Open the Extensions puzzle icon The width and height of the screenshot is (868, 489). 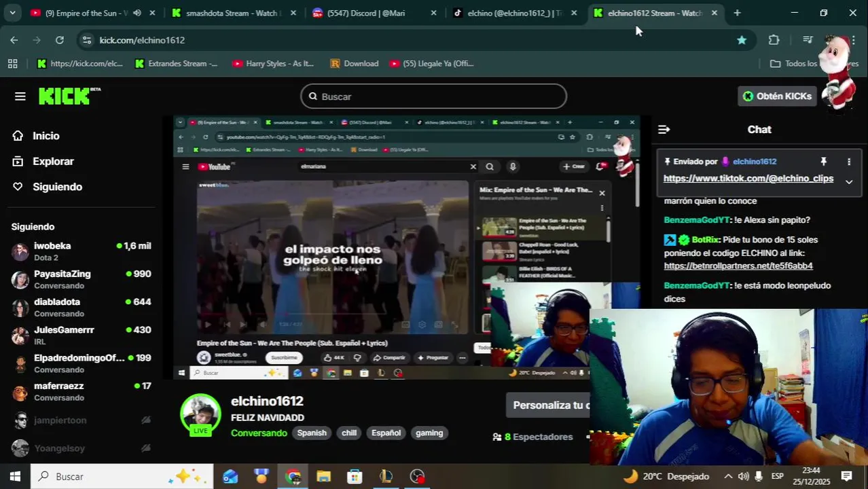point(774,40)
